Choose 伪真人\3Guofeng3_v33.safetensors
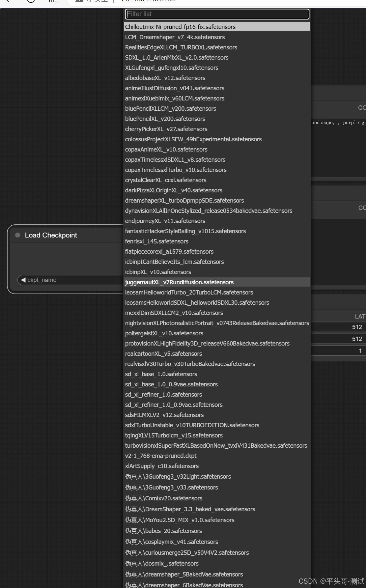 click(x=217, y=488)
